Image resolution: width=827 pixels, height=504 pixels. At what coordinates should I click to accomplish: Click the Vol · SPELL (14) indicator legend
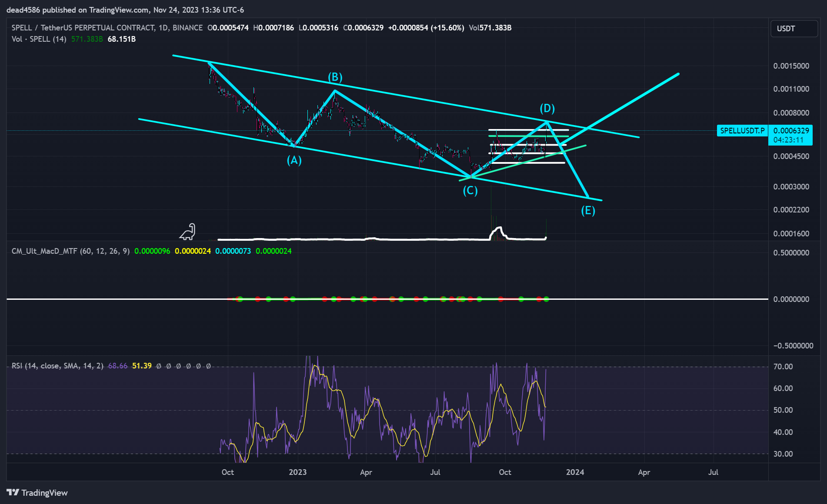pos(39,39)
